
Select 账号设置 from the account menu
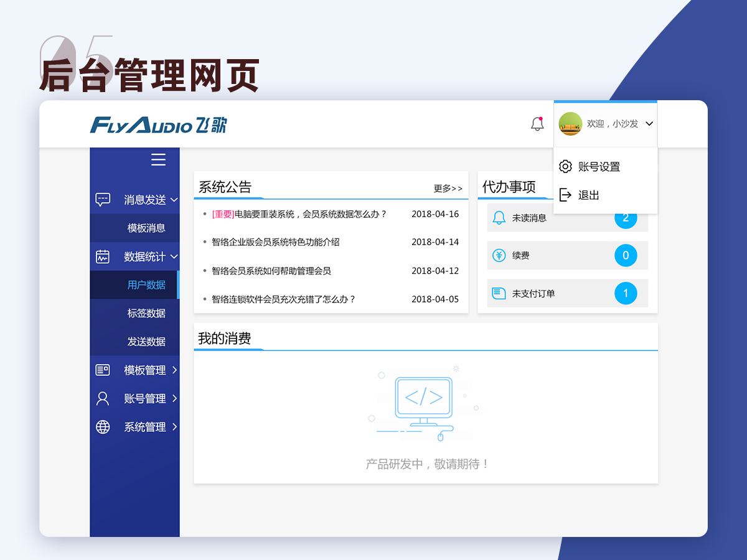tap(599, 166)
